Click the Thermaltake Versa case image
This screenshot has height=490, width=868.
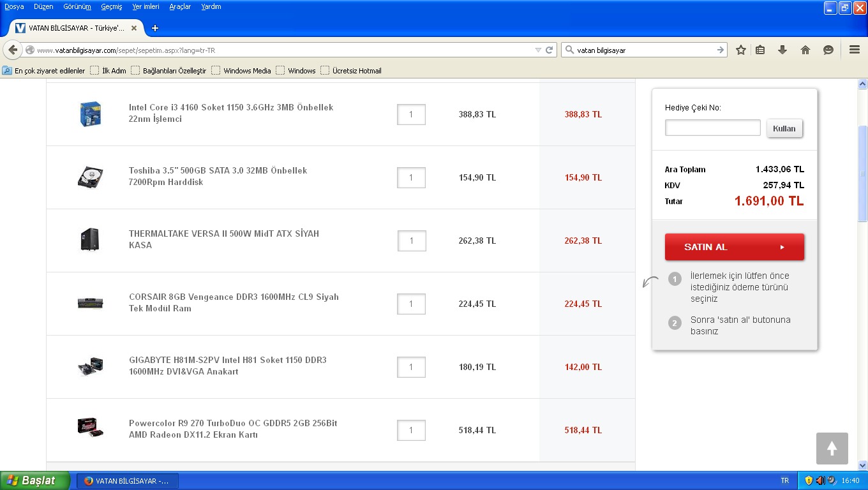90,240
